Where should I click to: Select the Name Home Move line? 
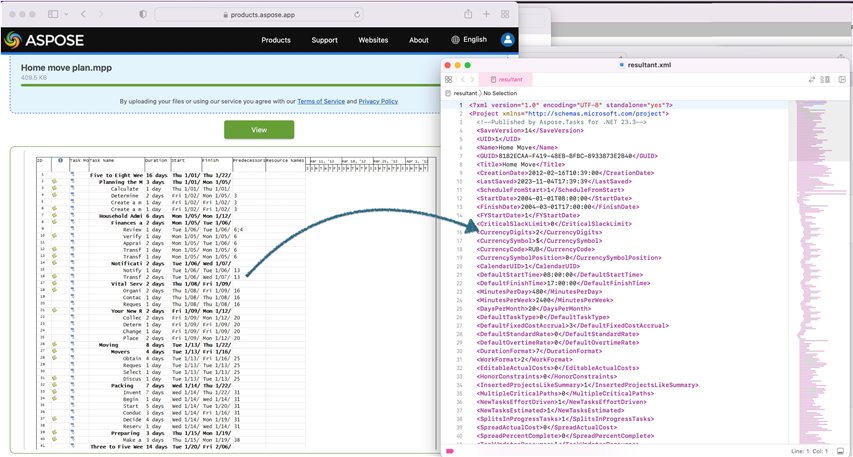pyautogui.click(x=517, y=147)
